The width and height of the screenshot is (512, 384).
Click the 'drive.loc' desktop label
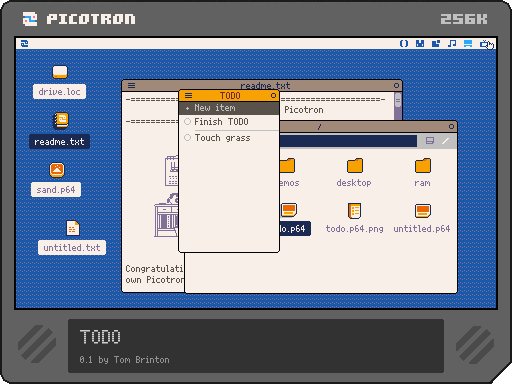59,92
